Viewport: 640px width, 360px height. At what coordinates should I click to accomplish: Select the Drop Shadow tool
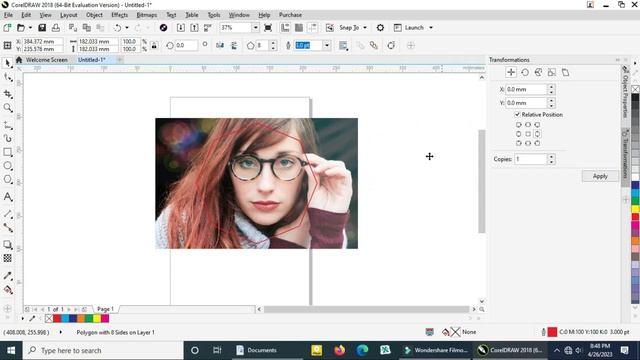tap(7, 244)
